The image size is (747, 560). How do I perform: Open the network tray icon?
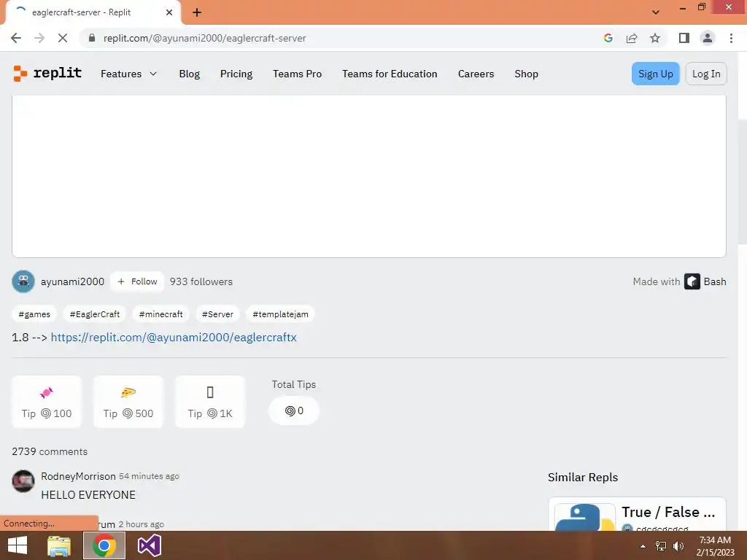point(661,546)
